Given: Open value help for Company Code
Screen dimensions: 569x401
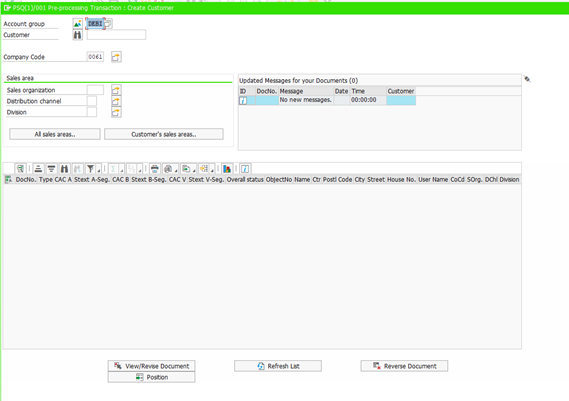Looking at the screenshot, I should pos(116,57).
